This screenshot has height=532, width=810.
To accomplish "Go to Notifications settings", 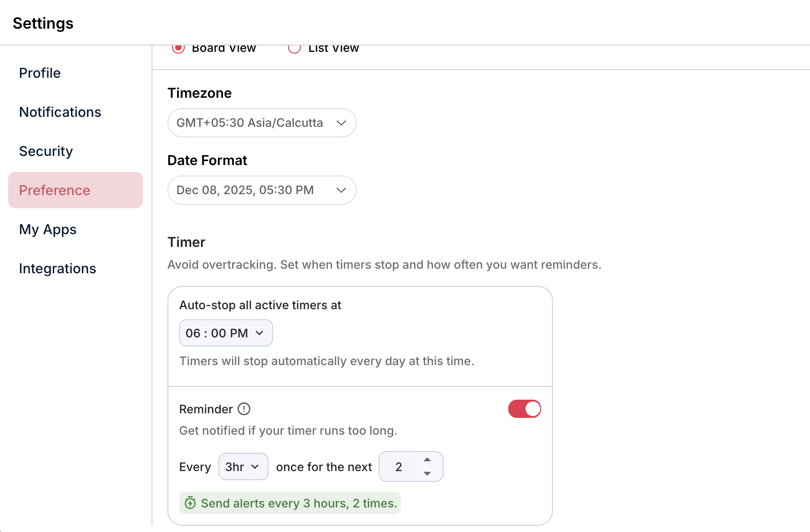I will (60, 112).
